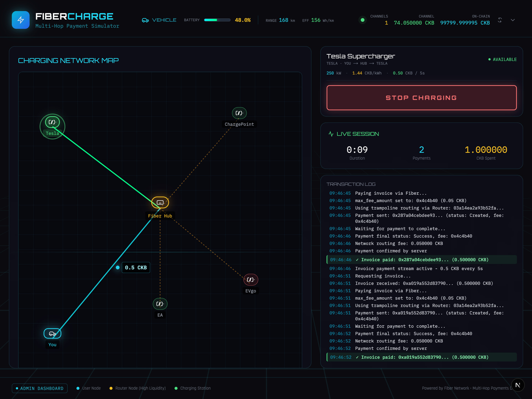The image size is (532, 399).
Task: Click the Charging Station legend dot
Action: 176,388
